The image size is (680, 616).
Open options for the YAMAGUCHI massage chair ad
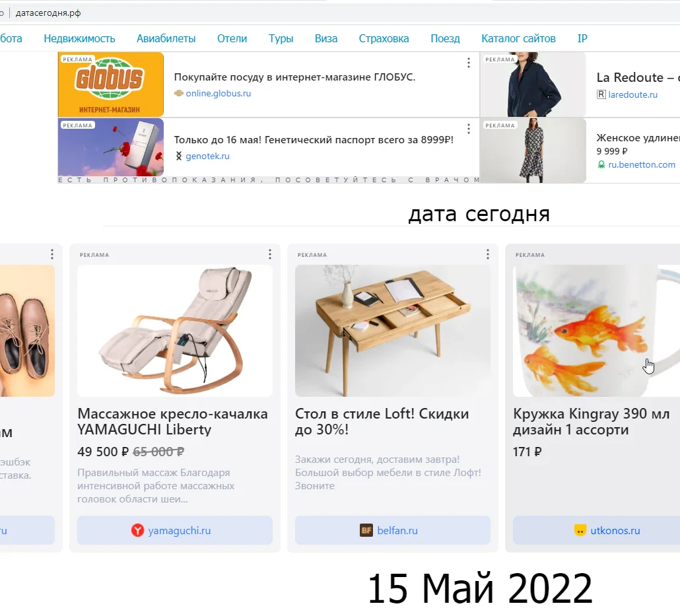point(270,254)
